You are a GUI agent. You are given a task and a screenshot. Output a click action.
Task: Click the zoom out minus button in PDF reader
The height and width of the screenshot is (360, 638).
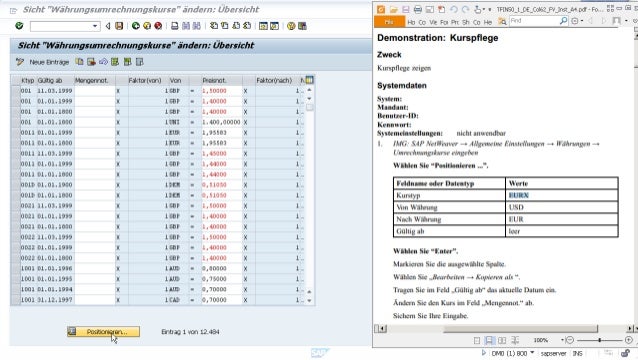pos(570,340)
